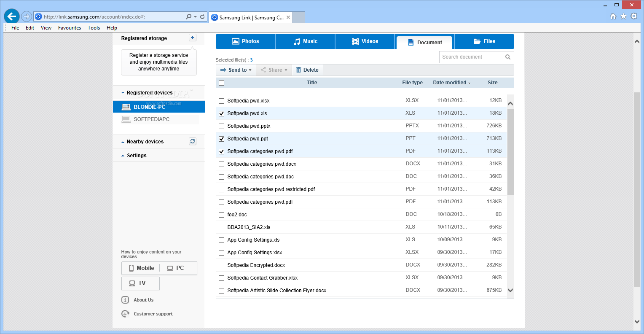Refresh Nearby devices list icon

coord(193,141)
